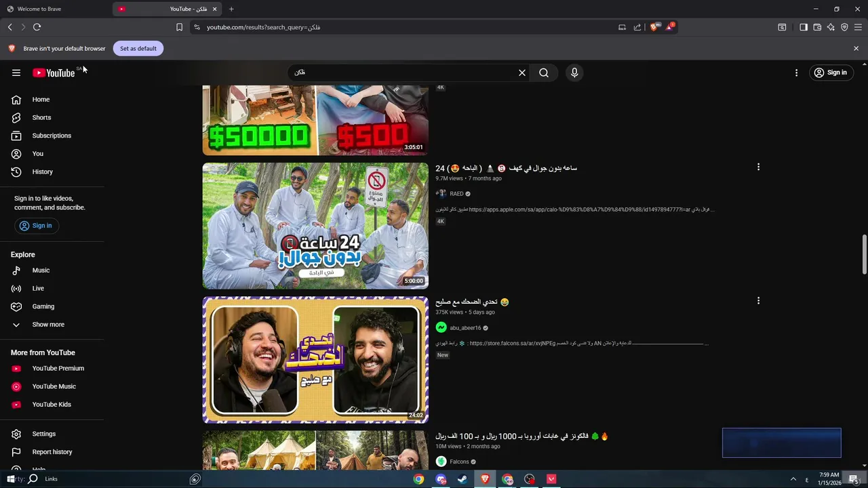Open the YouTube hamburger guide menu
868x488 pixels.
(x=16, y=73)
